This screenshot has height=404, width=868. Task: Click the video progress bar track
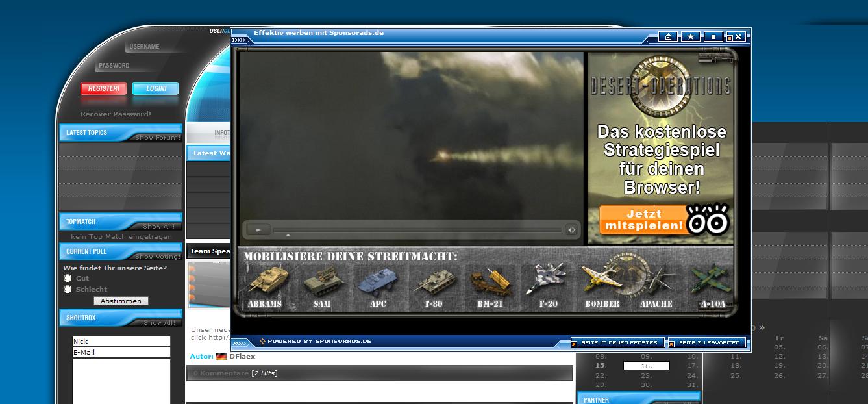click(x=417, y=230)
